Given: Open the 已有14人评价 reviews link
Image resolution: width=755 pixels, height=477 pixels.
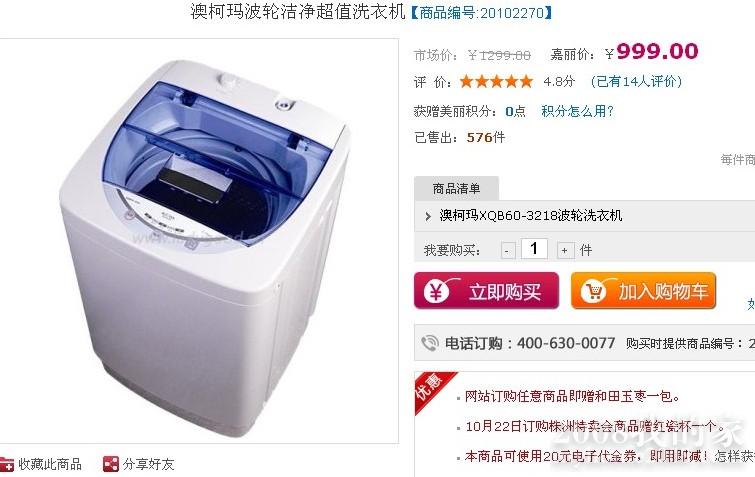Looking at the screenshot, I should (x=636, y=81).
